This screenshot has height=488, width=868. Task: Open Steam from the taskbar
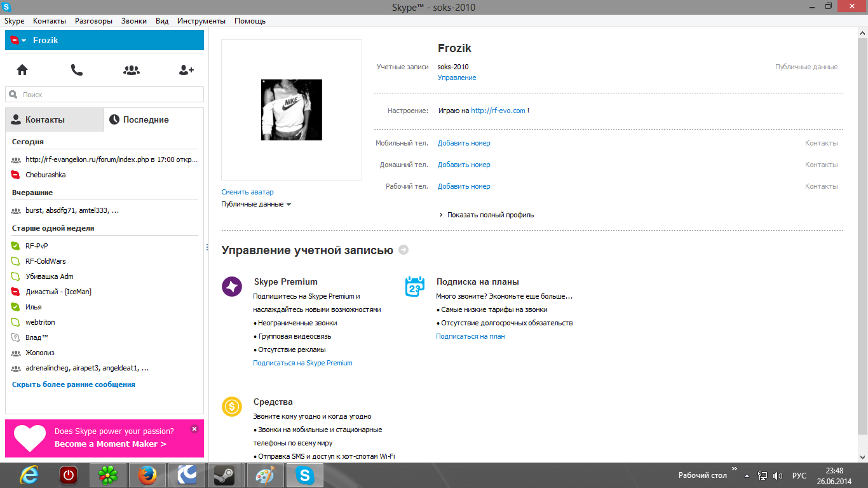224,475
